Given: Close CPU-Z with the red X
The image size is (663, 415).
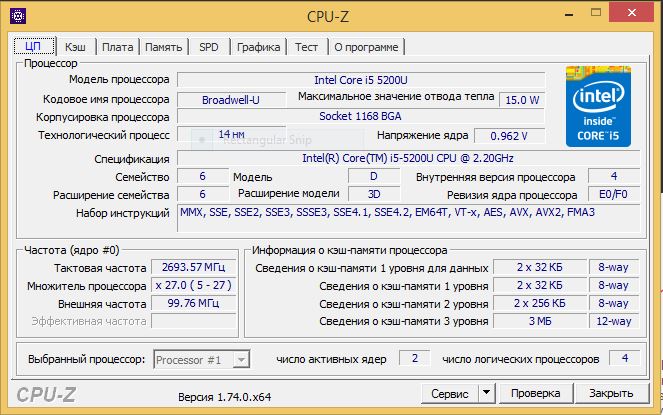Looking at the screenshot, I should 632,13.
